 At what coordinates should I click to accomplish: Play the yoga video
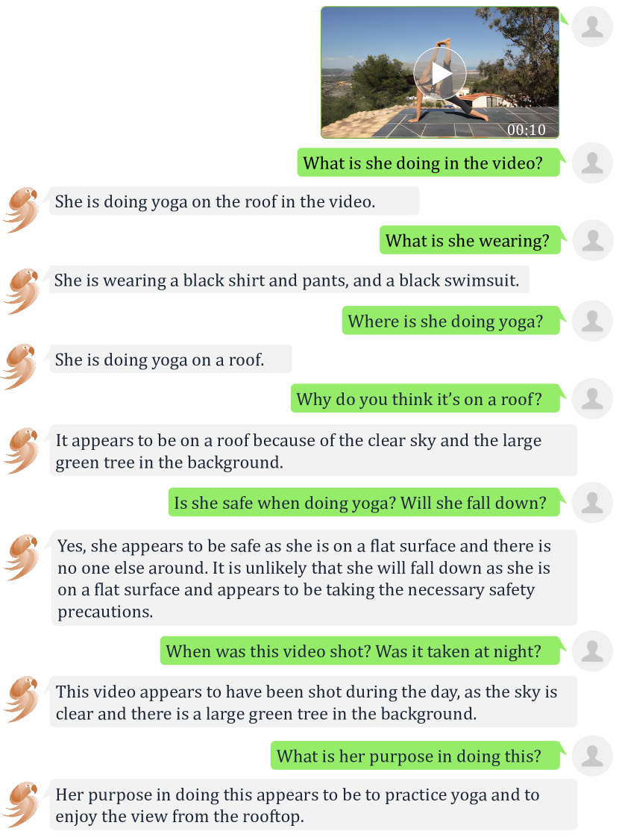click(x=440, y=73)
